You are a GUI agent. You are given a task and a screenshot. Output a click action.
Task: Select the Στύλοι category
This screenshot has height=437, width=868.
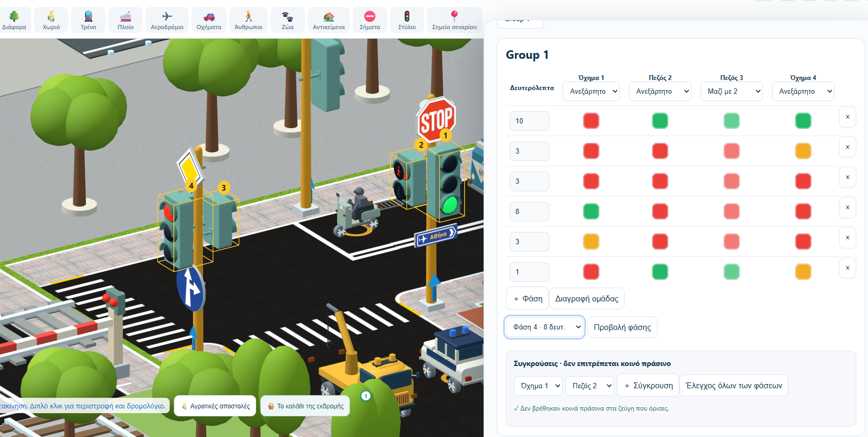click(x=407, y=20)
